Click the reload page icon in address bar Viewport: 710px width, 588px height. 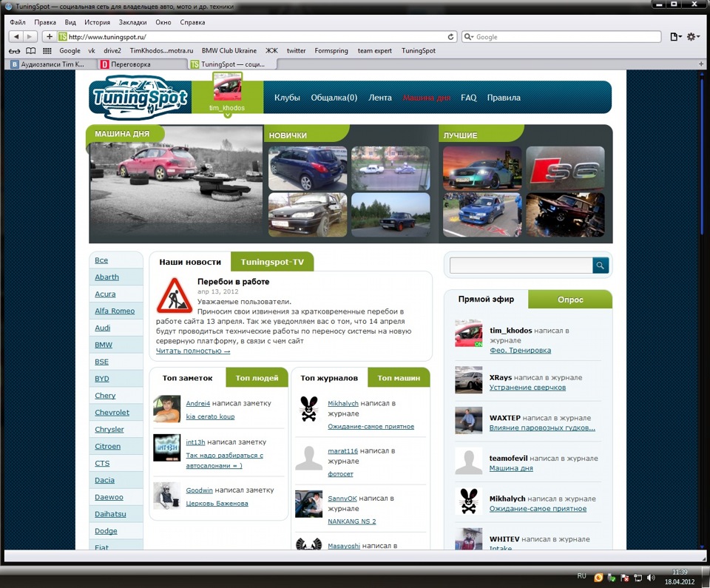[450, 37]
